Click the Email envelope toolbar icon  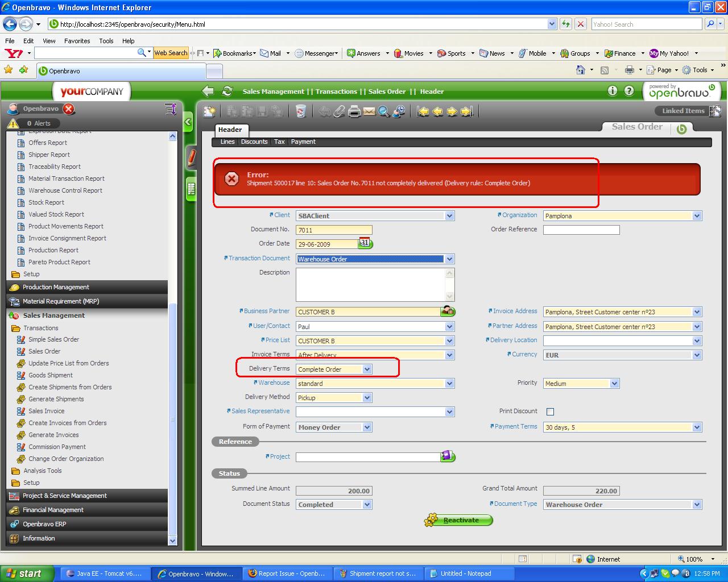(369, 111)
